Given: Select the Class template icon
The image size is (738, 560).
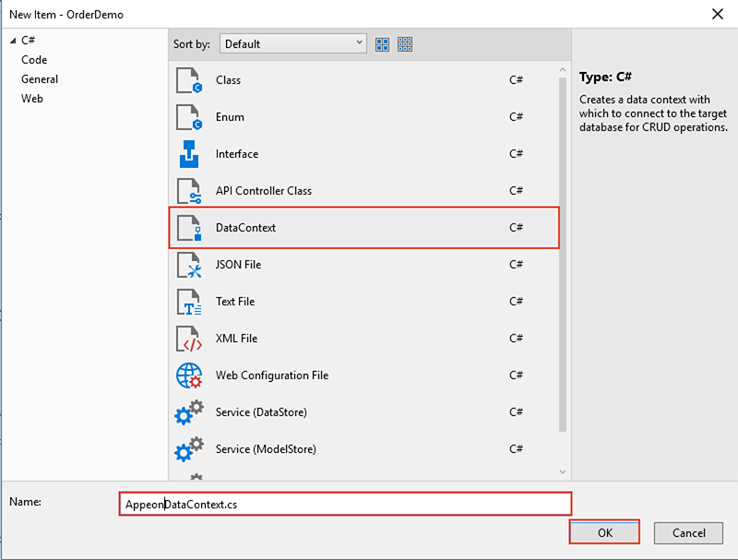Looking at the screenshot, I should pyautogui.click(x=188, y=80).
